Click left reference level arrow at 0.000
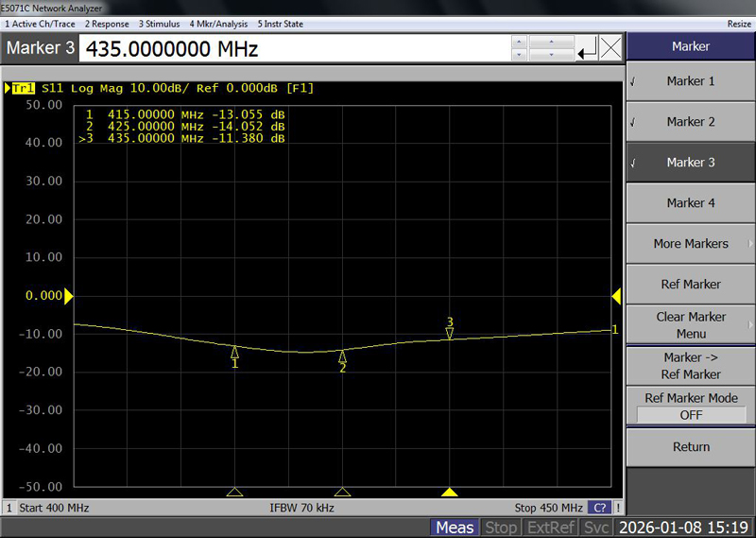This screenshot has width=756, height=538. pos(68,296)
